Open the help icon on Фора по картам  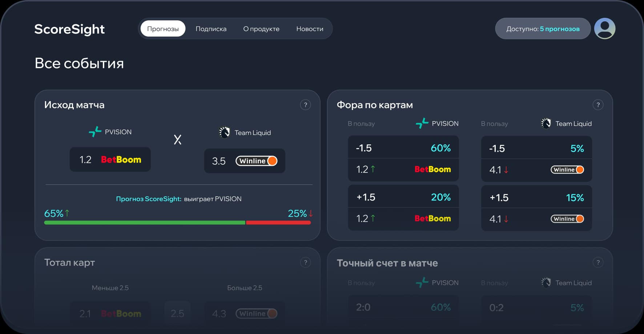(598, 105)
